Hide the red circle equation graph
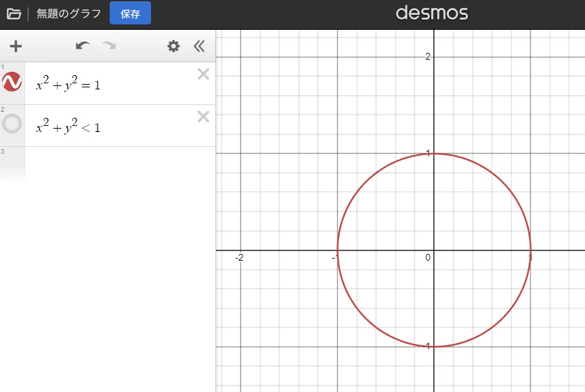This screenshot has width=585, height=392. tap(12, 82)
